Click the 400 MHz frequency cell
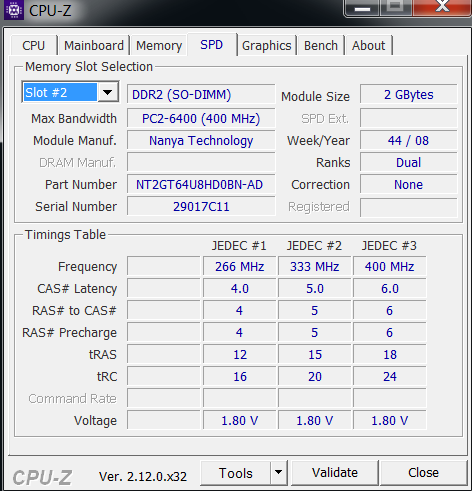The width and height of the screenshot is (472, 491). (x=390, y=266)
